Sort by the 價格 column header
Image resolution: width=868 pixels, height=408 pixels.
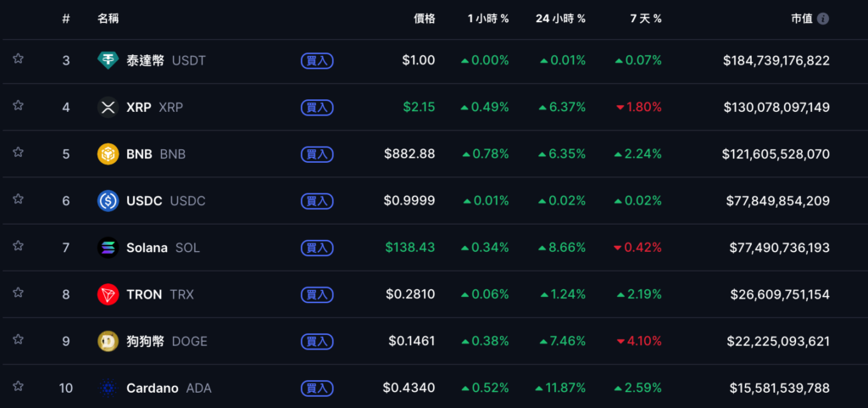click(x=424, y=19)
